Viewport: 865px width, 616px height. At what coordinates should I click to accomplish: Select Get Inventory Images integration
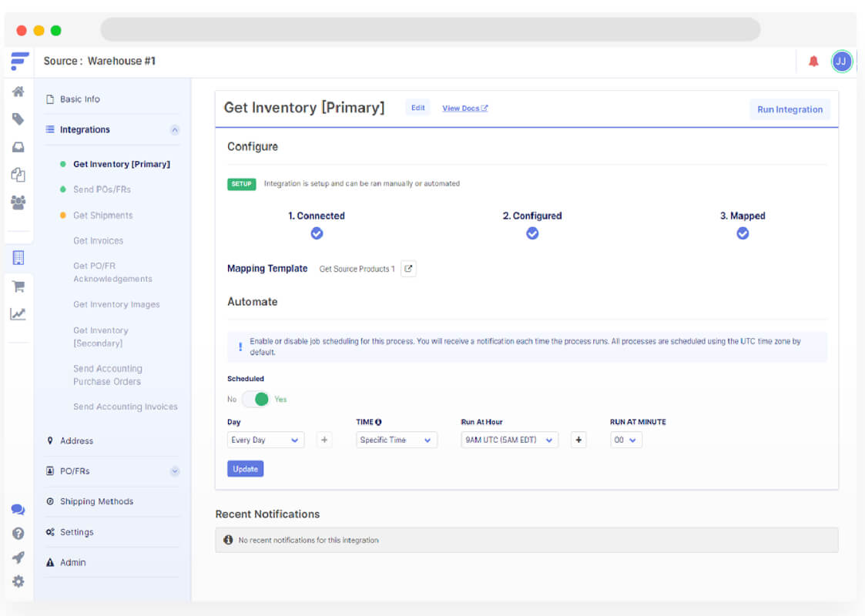click(116, 304)
